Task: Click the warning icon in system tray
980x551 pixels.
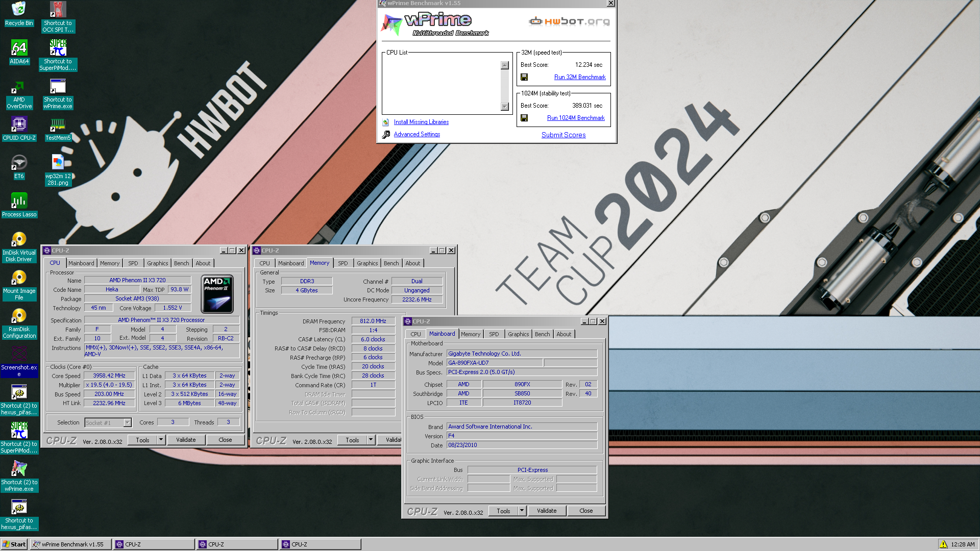Action: pyautogui.click(x=944, y=544)
